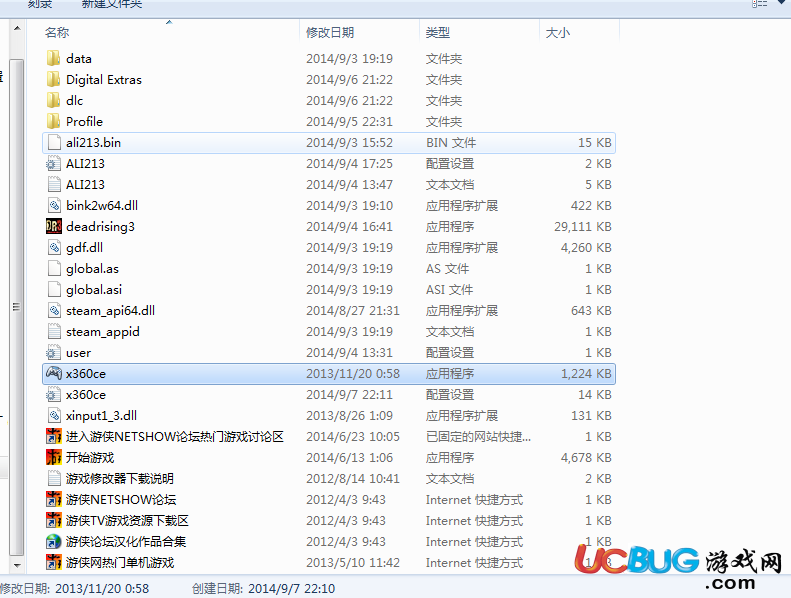Select the file named data

[79, 59]
